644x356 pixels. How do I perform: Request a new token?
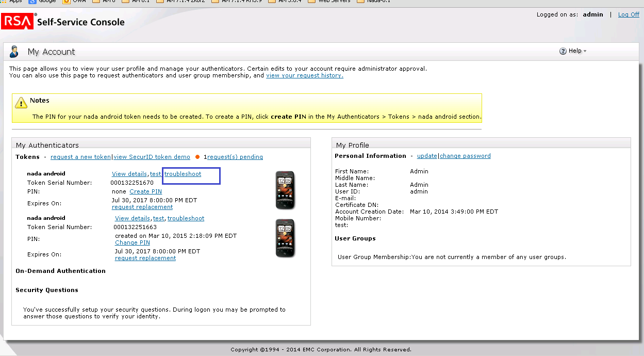[80, 157]
